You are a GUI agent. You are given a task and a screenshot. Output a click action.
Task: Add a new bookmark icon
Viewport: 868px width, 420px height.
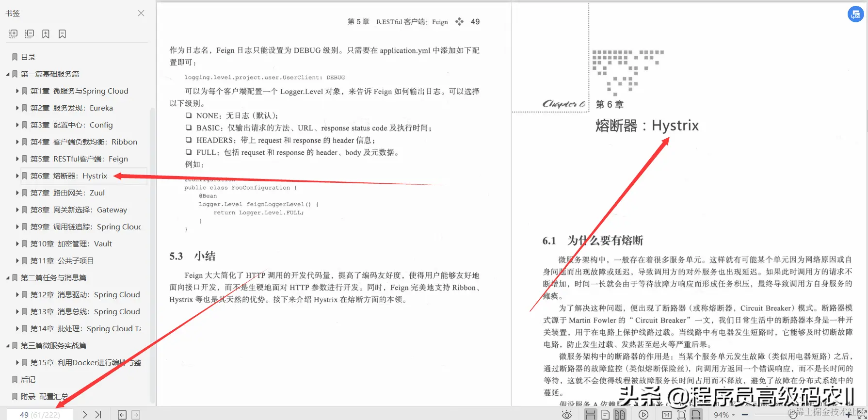point(46,34)
